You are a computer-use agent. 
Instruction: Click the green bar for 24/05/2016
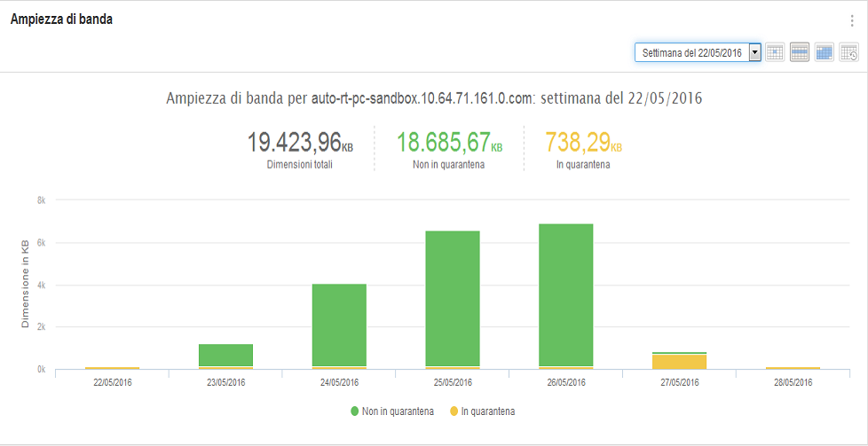pyautogui.click(x=339, y=324)
